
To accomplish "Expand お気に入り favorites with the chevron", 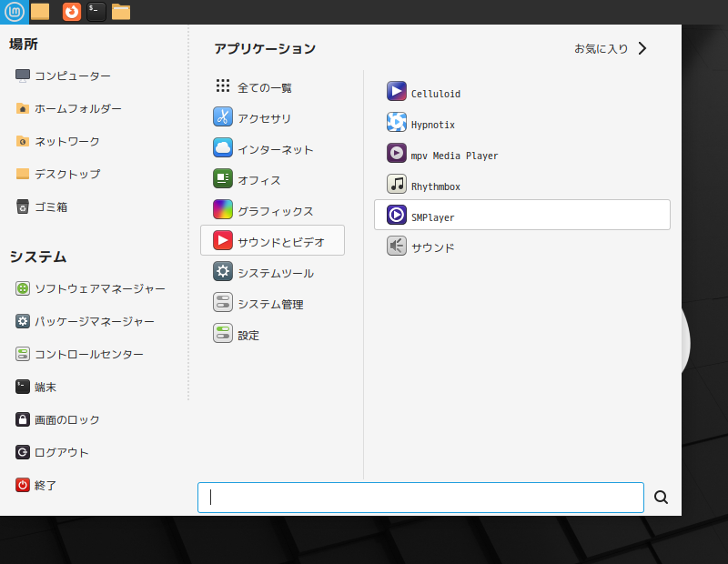I will click(642, 48).
